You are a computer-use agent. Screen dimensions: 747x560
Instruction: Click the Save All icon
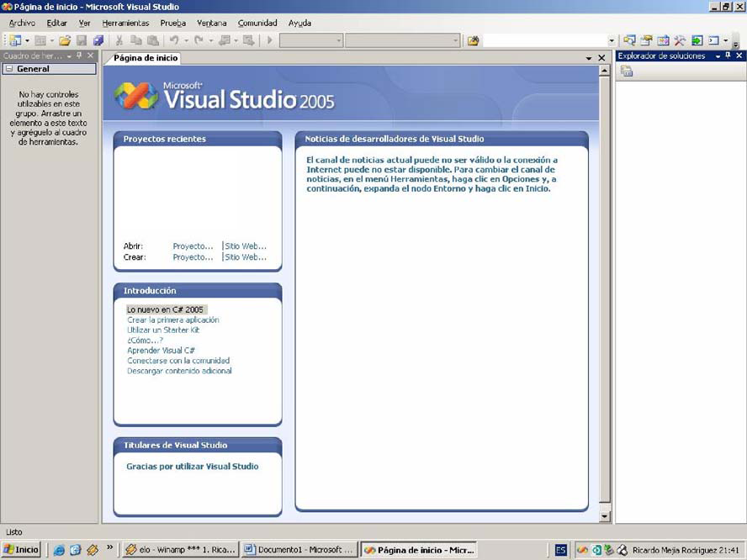pos(98,41)
